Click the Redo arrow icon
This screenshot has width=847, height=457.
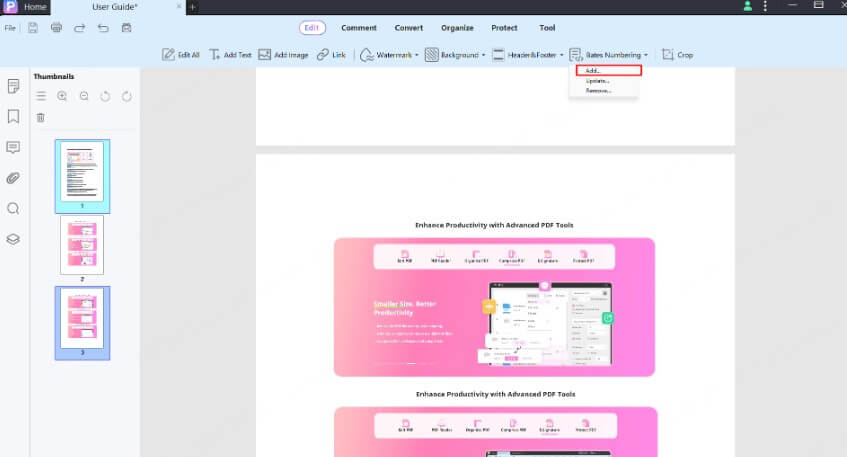(79, 28)
